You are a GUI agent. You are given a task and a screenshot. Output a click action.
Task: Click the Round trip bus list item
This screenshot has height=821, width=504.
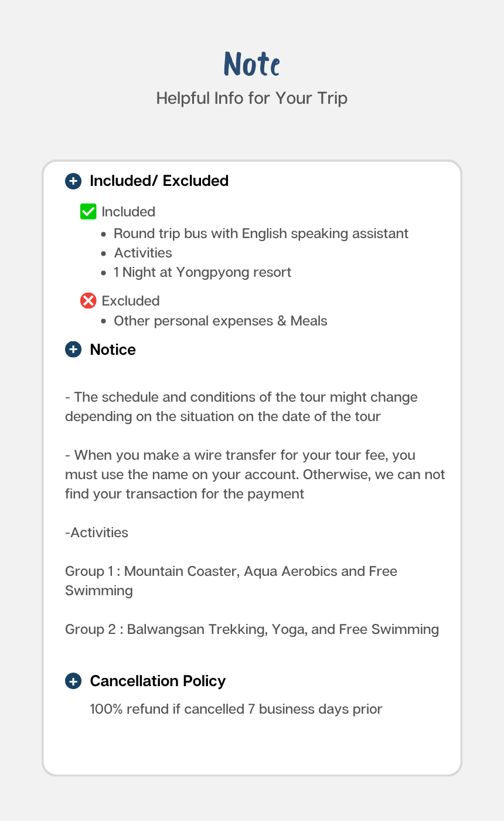(x=261, y=233)
